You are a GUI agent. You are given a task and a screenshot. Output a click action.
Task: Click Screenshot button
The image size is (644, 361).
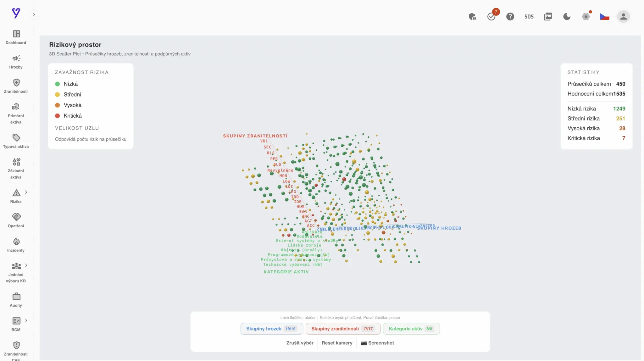(x=377, y=343)
